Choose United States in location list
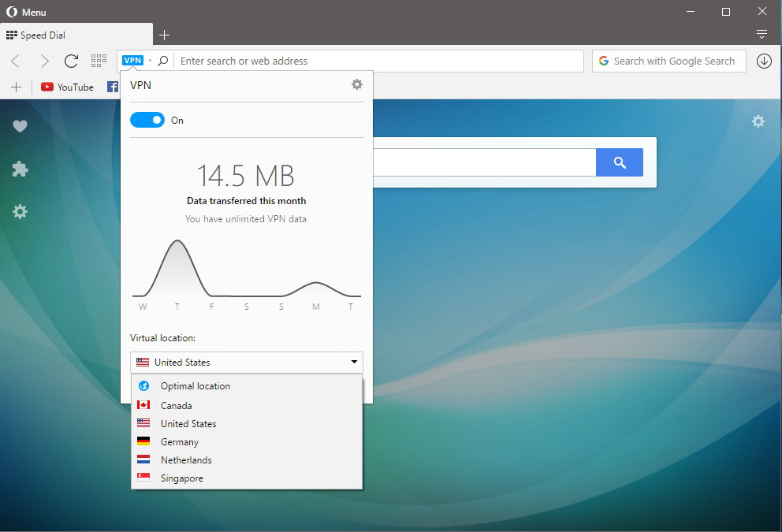782x532 pixels. [247, 424]
